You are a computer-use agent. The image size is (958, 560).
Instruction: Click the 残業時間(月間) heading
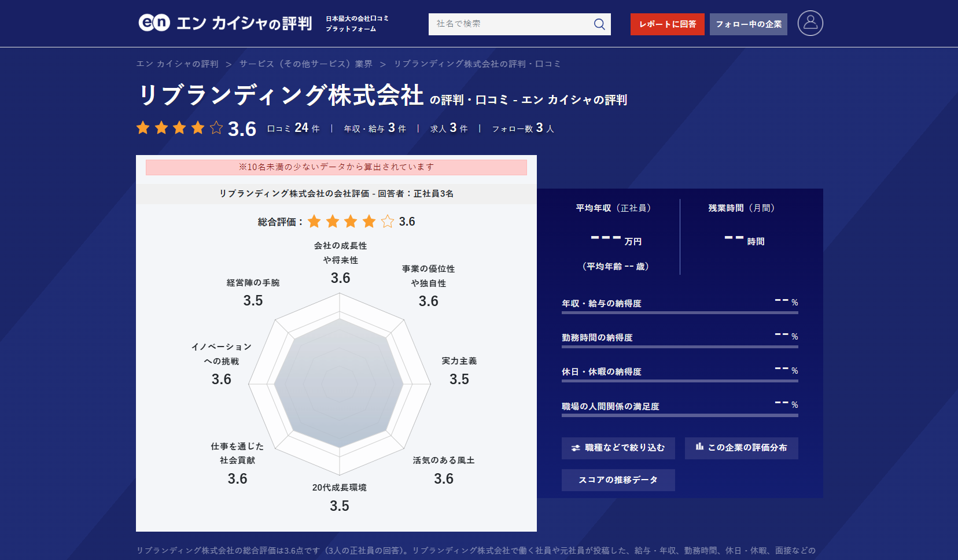(742, 208)
